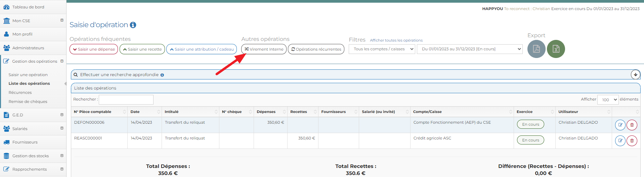Click the Excel export icon
The height and width of the screenshot is (177, 644).
556,49
